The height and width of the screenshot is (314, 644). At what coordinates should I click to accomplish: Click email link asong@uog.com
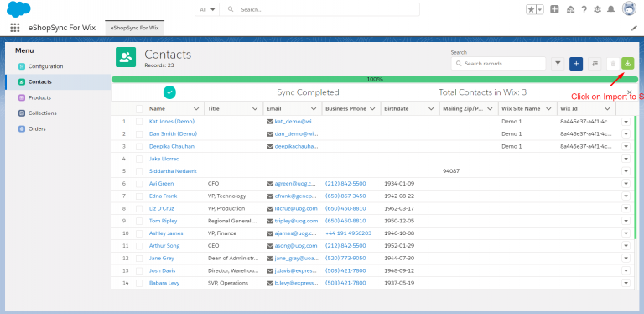tap(296, 246)
